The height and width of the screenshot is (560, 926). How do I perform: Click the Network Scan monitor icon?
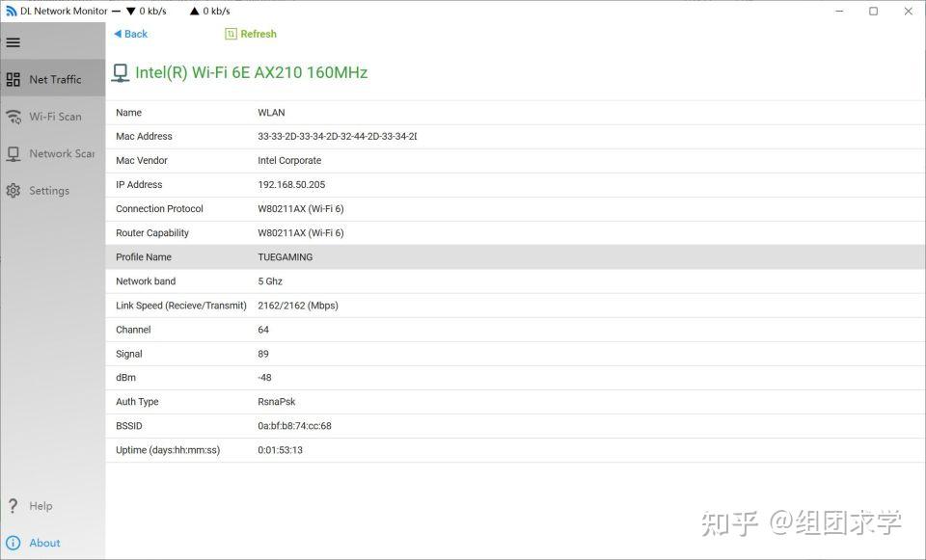pos(14,153)
